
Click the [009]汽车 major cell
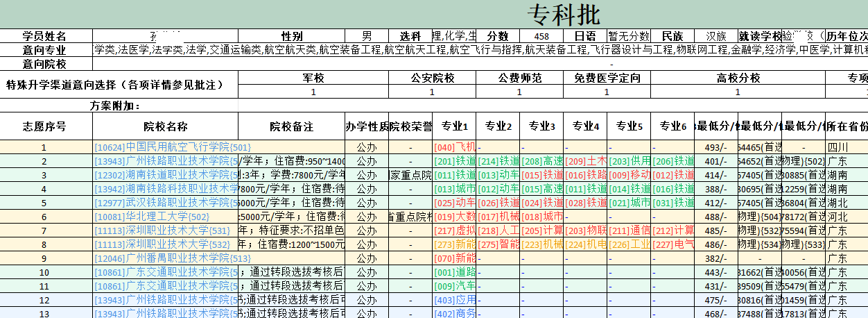coord(454,286)
